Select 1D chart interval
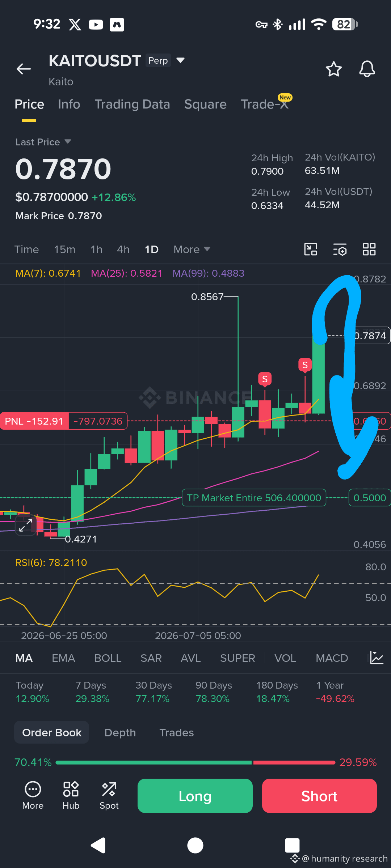The image size is (391, 868). (x=151, y=249)
